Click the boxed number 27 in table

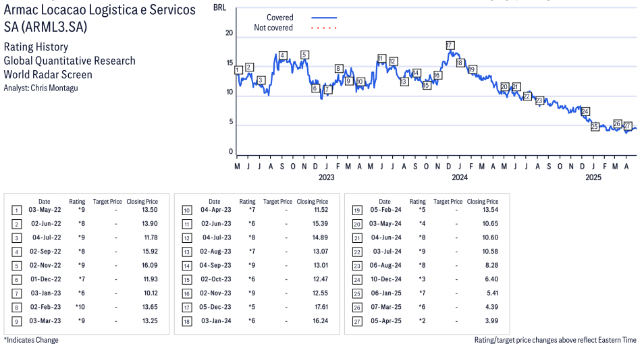pos(357,322)
